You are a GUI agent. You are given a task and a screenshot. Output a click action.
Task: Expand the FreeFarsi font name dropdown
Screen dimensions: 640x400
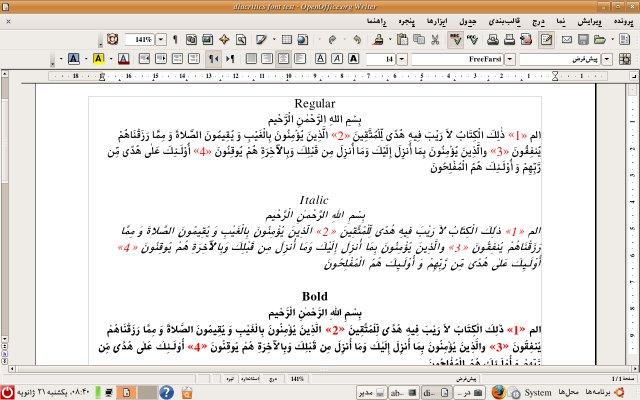(511, 60)
